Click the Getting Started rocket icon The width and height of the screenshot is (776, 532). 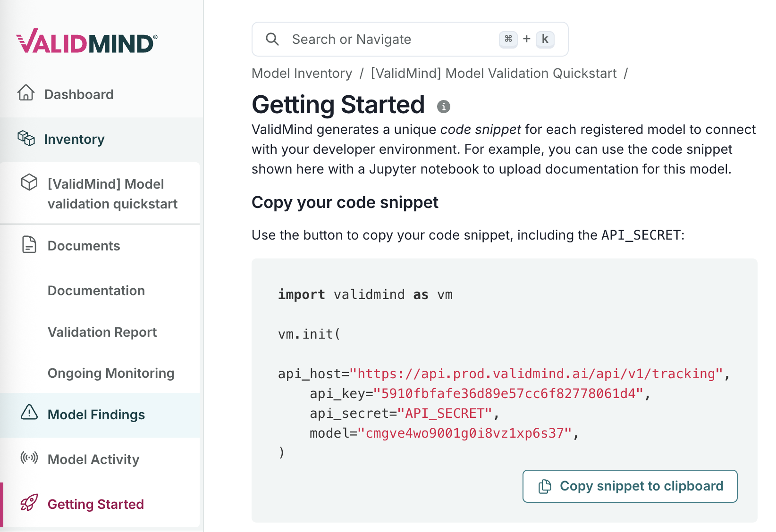click(29, 503)
